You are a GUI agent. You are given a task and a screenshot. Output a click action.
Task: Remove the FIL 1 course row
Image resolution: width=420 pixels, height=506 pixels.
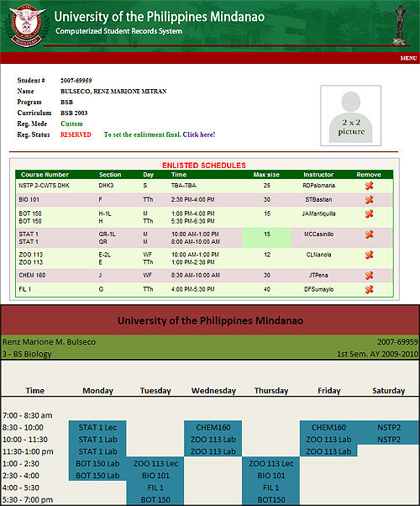(369, 289)
